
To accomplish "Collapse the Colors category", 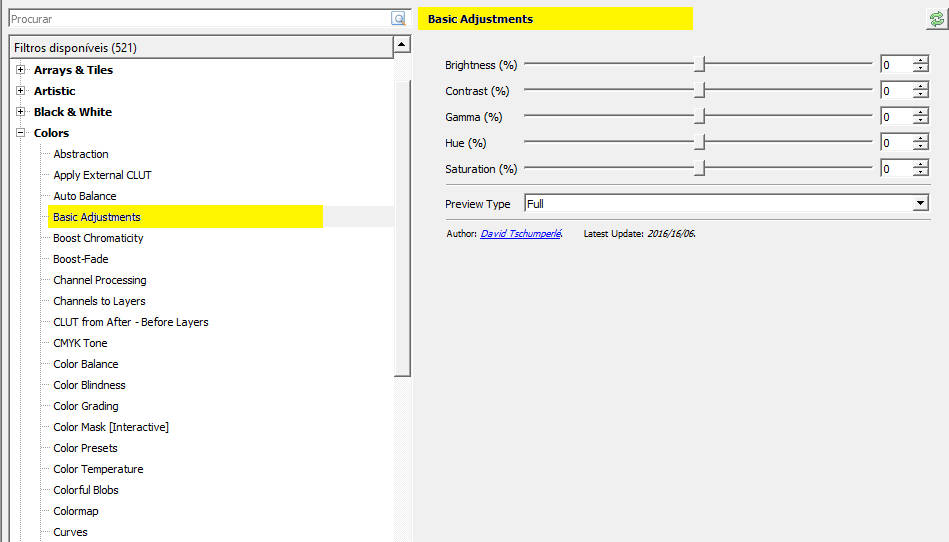I will tap(21, 132).
